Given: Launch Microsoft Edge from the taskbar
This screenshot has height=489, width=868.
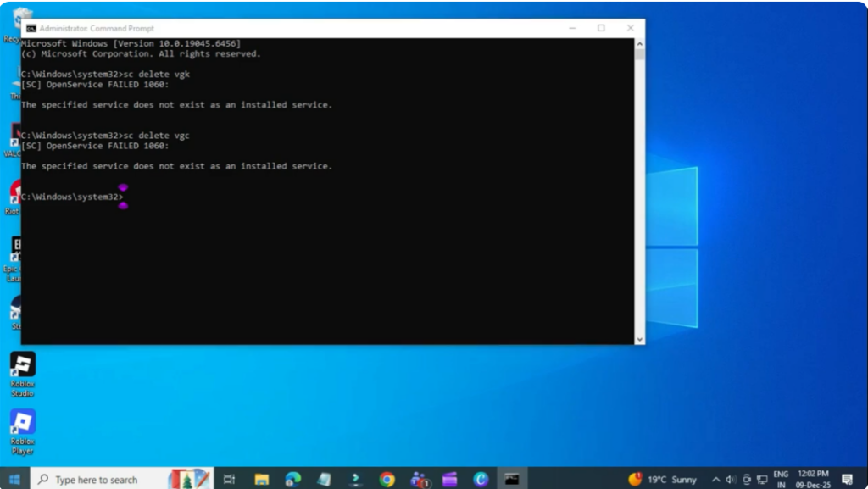Looking at the screenshot, I should click(x=292, y=479).
